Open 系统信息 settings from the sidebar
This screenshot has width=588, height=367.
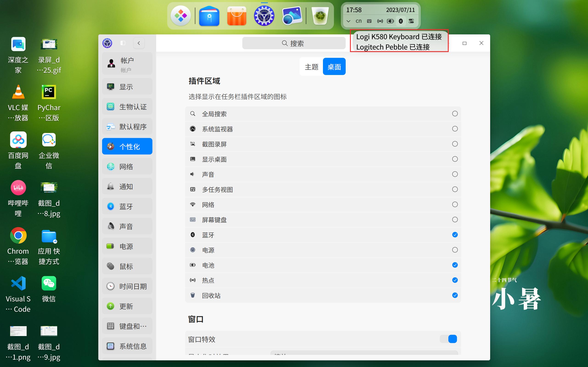[x=127, y=346]
